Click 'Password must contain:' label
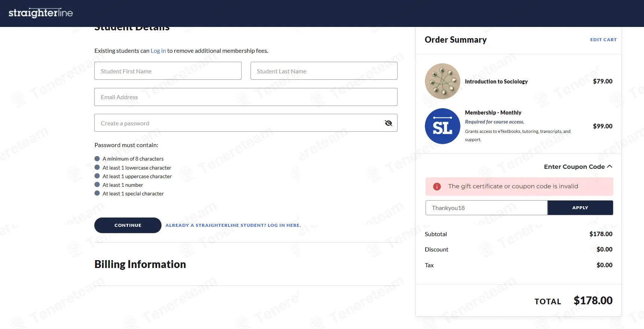Screen dimensions: 644x329 tap(126, 145)
